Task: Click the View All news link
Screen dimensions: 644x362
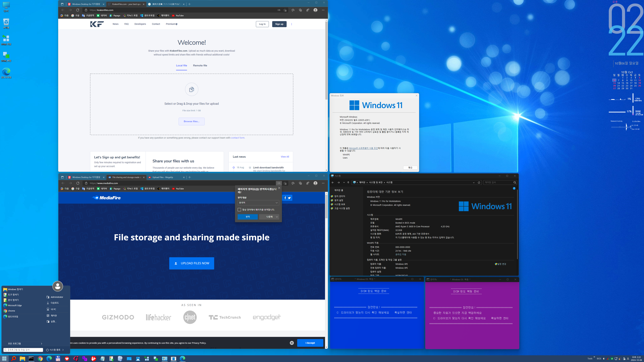Action: click(285, 157)
